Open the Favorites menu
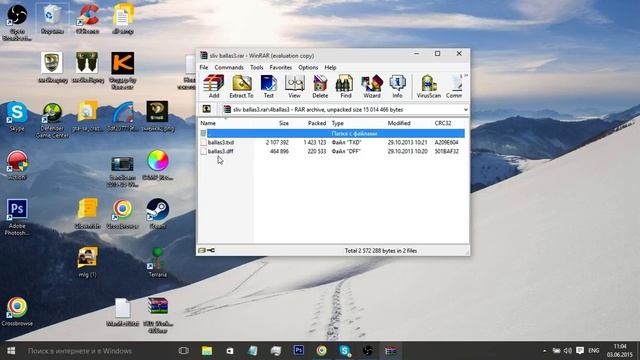This screenshot has width=640, height=360. click(x=281, y=67)
